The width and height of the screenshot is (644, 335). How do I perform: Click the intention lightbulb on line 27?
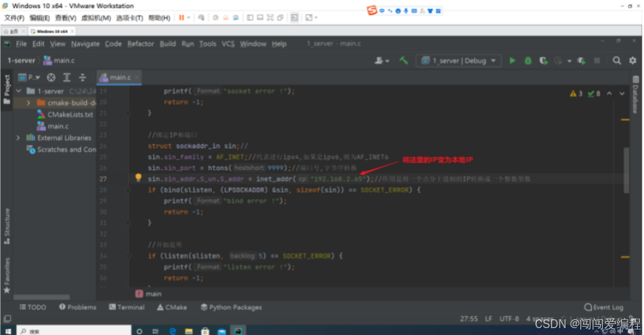[139, 177]
